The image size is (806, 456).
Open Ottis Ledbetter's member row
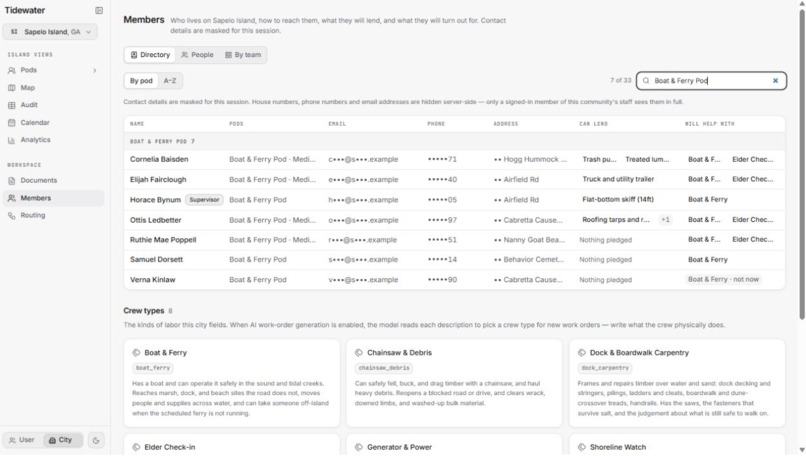click(454, 220)
